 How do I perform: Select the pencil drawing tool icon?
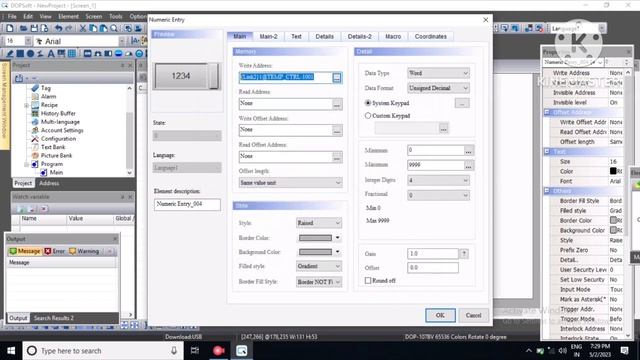tap(10, 53)
